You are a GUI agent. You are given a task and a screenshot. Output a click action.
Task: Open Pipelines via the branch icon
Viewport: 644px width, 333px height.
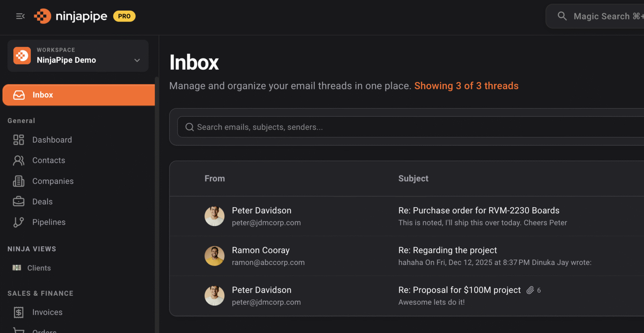tap(19, 222)
